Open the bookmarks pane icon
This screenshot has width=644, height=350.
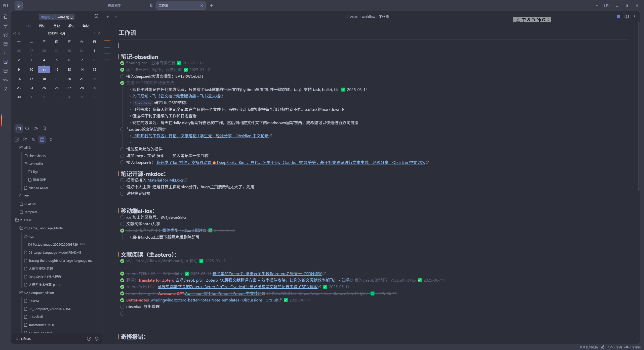tap(44, 128)
